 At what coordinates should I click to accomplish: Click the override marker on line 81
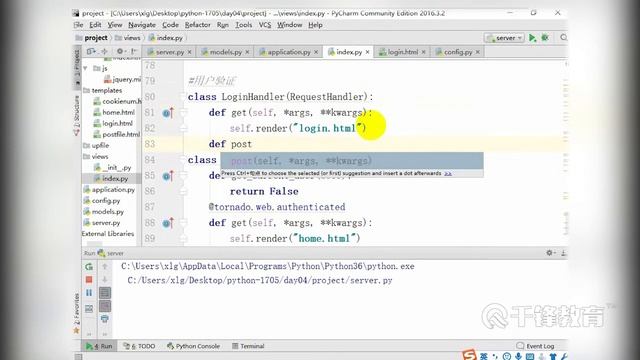point(168,113)
